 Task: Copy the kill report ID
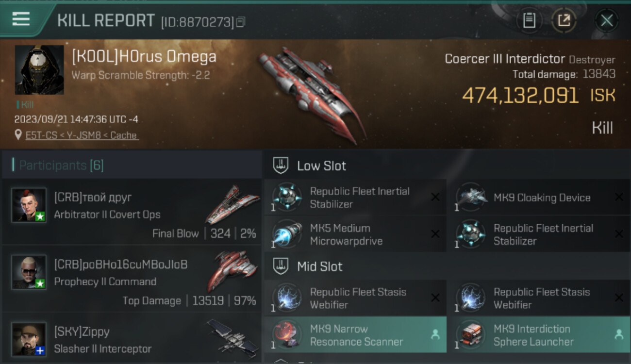pyautogui.click(x=241, y=22)
